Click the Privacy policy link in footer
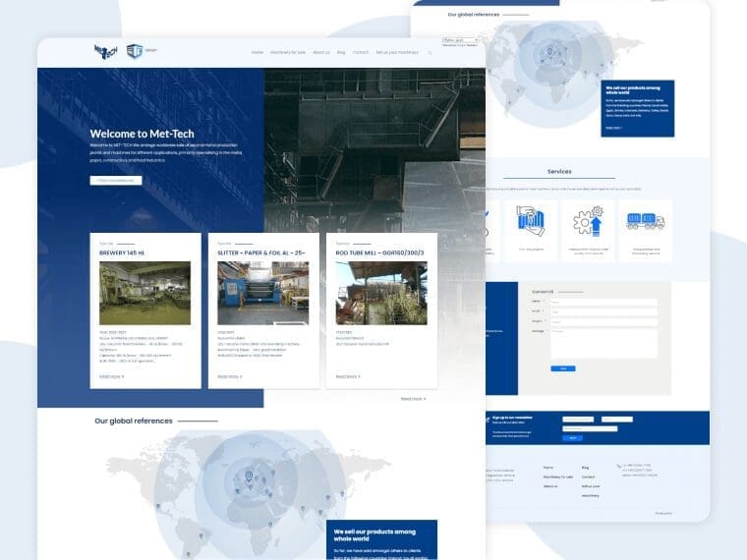747x560 pixels. [663, 513]
